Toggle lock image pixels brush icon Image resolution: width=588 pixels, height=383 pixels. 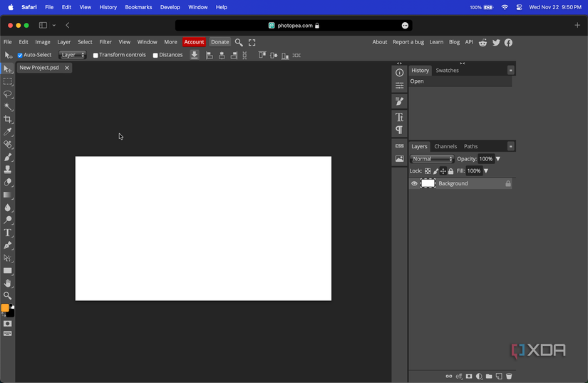pos(435,171)
